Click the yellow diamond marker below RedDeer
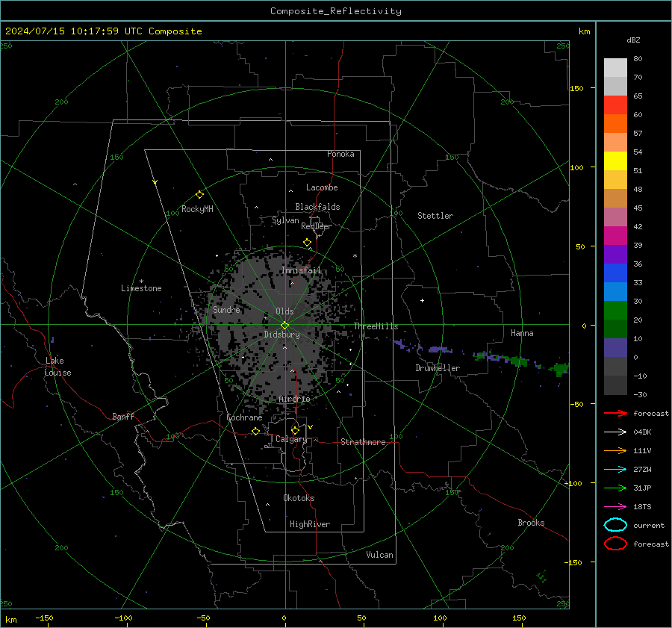 pos(307,243)
